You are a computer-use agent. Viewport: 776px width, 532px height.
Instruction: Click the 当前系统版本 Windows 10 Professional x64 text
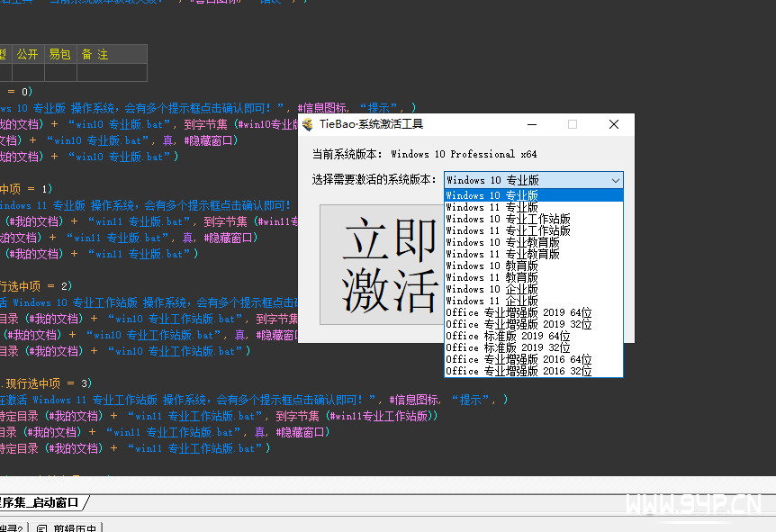[x=424, y=155]
